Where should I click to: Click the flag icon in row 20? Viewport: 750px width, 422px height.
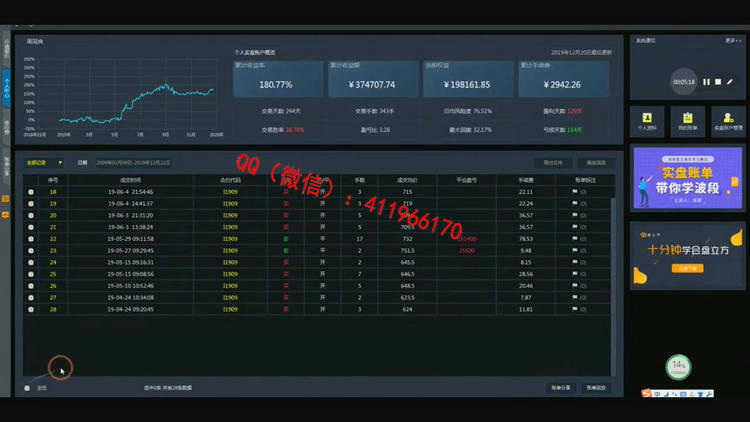574,215
